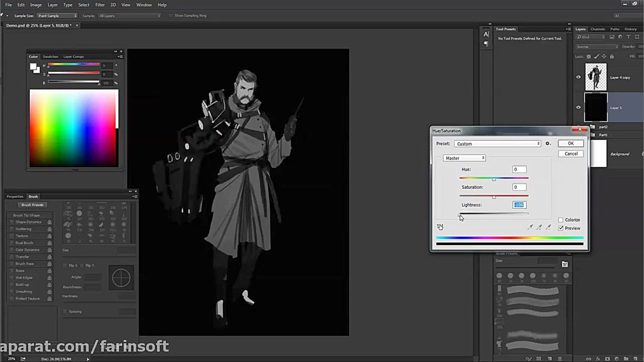Open the preset options gear menu

548,144
